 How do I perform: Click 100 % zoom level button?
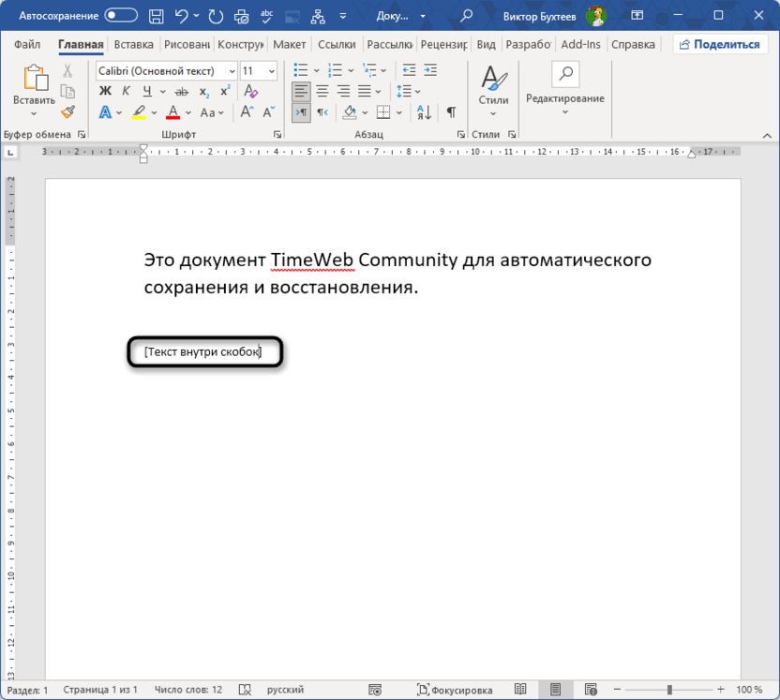pyautogui.click(x=749, y=690)
